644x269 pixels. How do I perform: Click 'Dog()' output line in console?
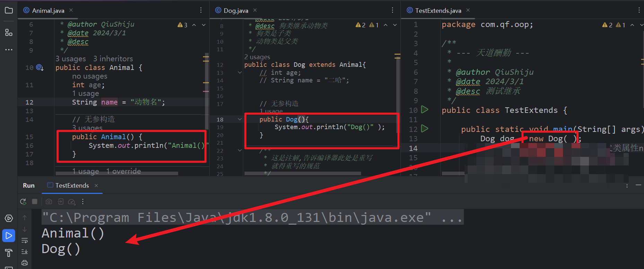point(61,249)
